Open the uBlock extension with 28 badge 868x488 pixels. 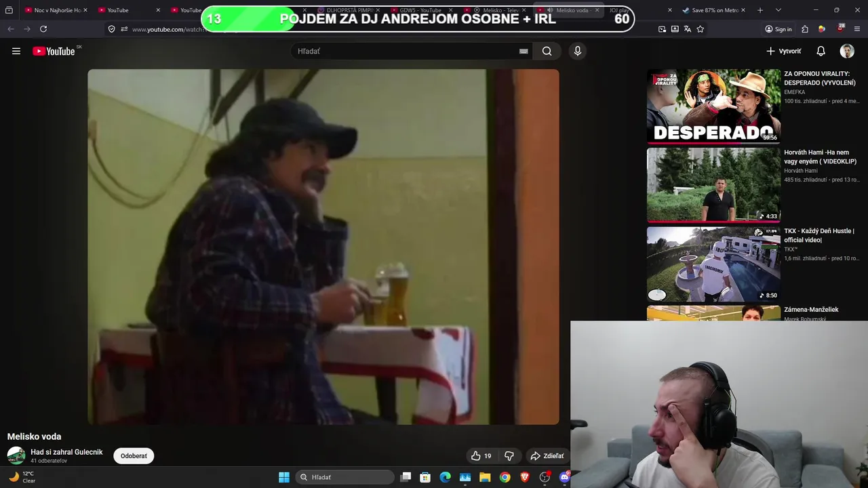pos(840,28)
